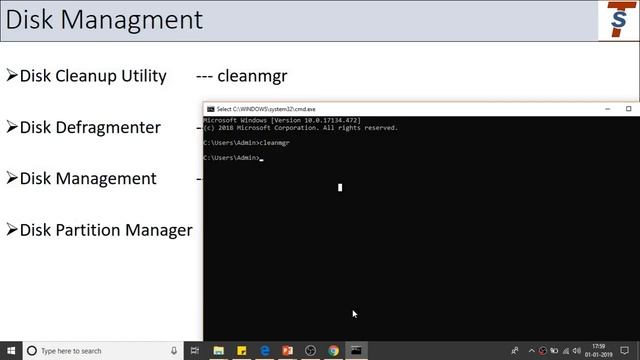Open File Explorer from taskbar
Image resolution: width=640 pixels, height=360 pixels.
(x=219, y=351)
